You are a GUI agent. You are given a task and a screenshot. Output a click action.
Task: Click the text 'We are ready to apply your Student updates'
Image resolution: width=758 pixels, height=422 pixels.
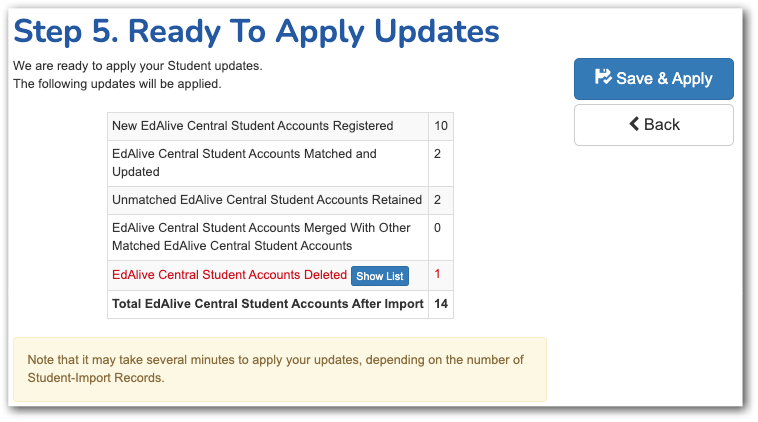(138, 66)
